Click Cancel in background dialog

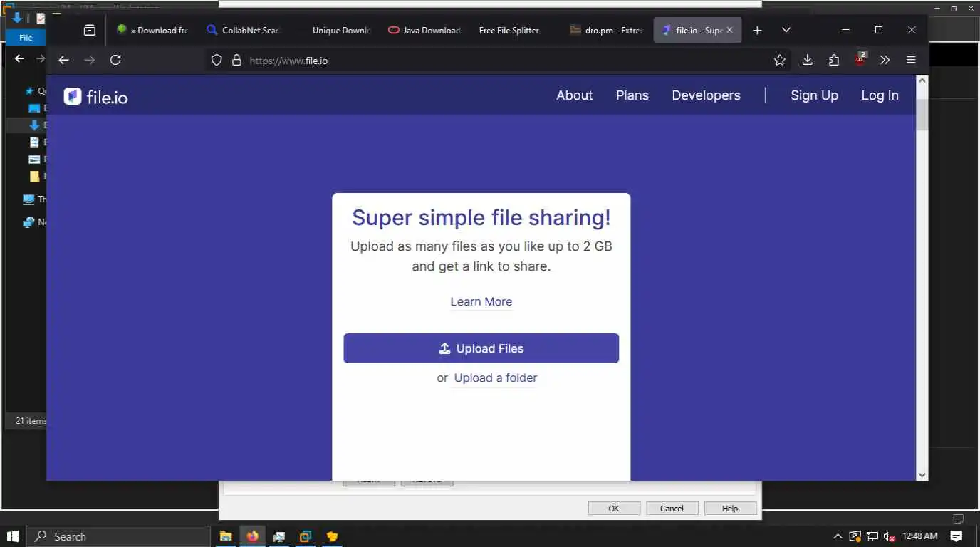tap(672, 509)
